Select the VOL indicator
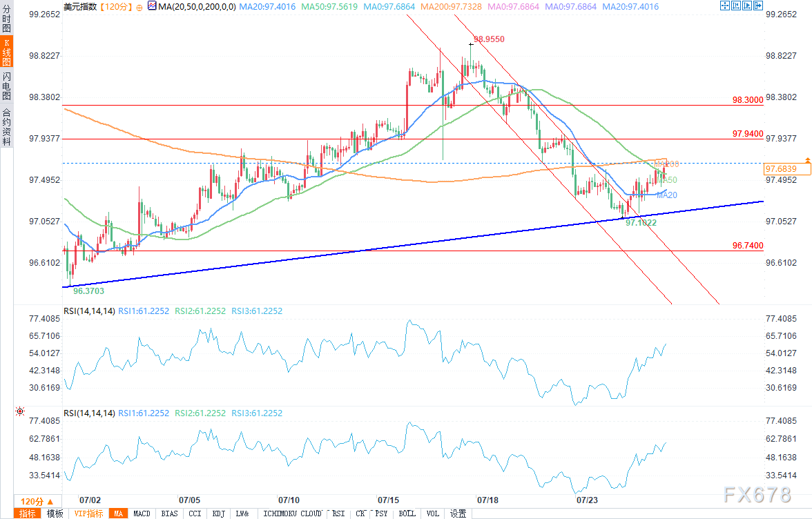Viewport: 812px width, 519px height. click(433, 513)
